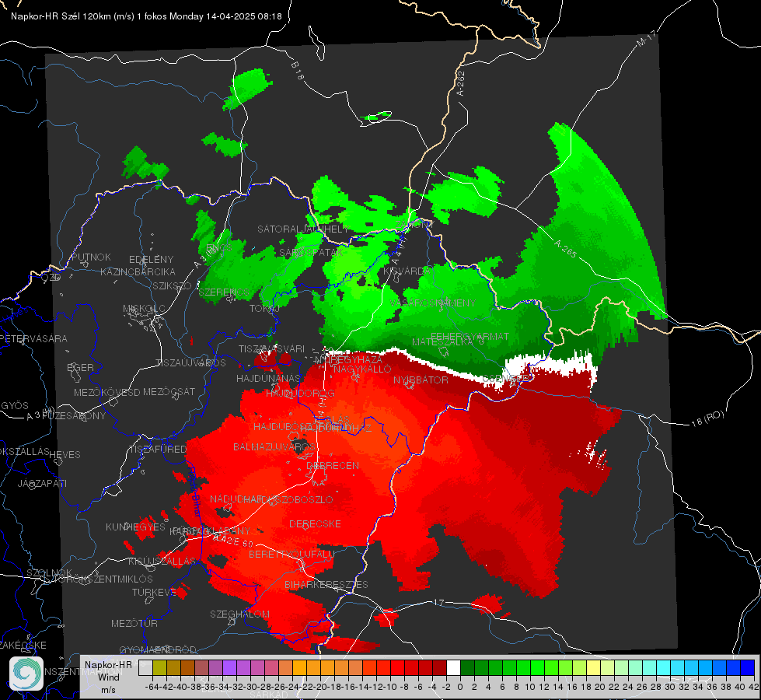Click the EGER label
Image resolution: width=761 pixels, height=700 pixels.
(81, 367)
